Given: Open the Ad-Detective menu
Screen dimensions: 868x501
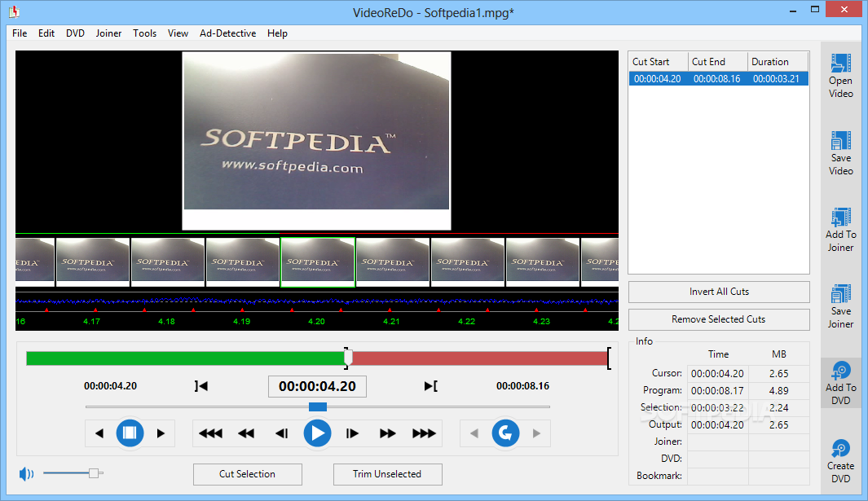Looking at the screenshot, I should [x=227, y=33].
